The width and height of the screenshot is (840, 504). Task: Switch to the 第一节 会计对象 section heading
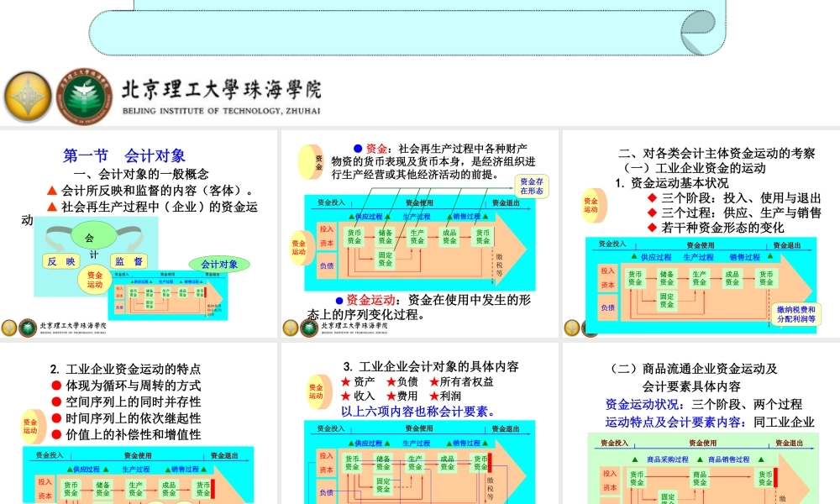pyautogui.click(x=123, y=155)
